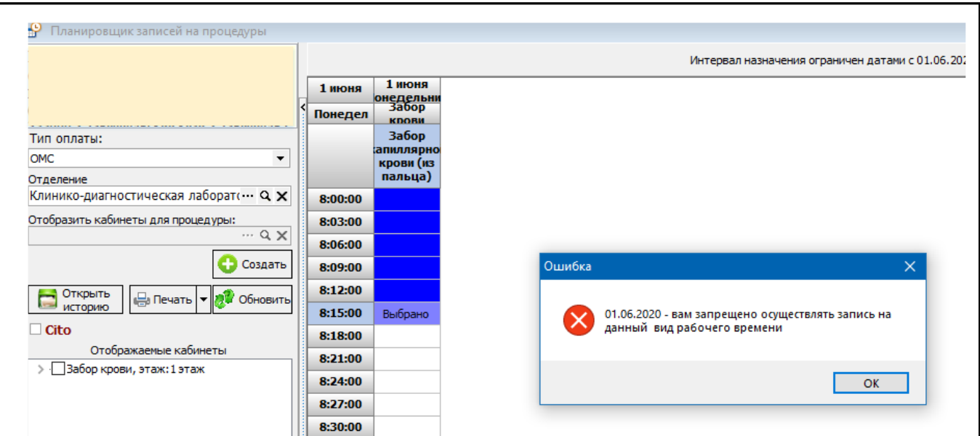
Task: Clear the Отделение field with the X icon
Action: pos(282,196)
